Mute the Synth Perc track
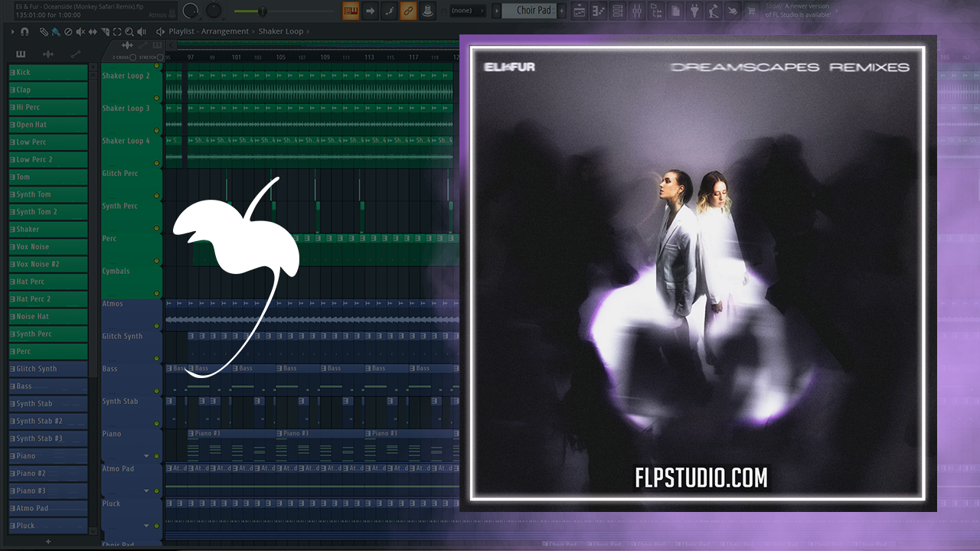 click(x=157, y=228)
